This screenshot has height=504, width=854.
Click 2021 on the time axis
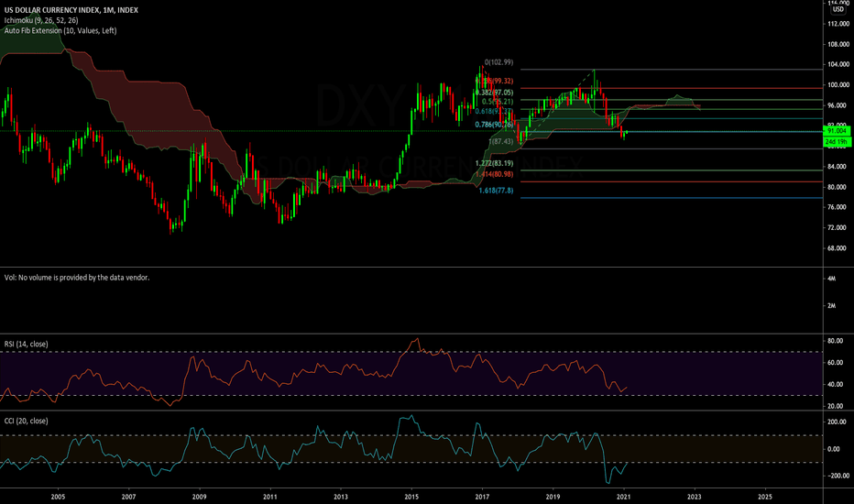[x=624, y=497]
